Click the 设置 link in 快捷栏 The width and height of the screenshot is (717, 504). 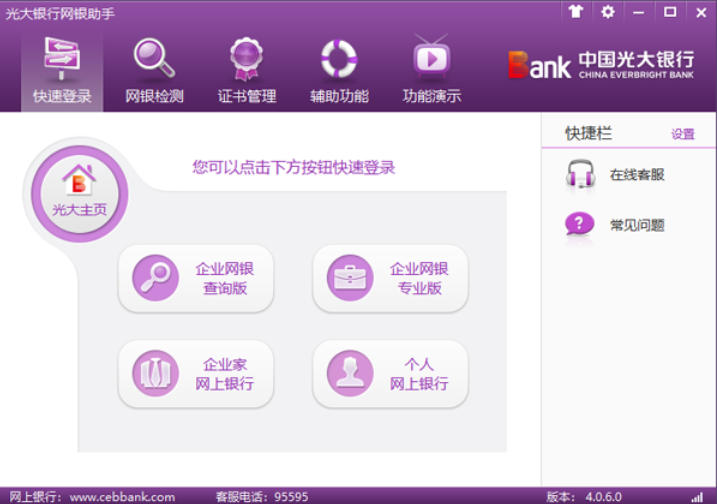point(683,134)
